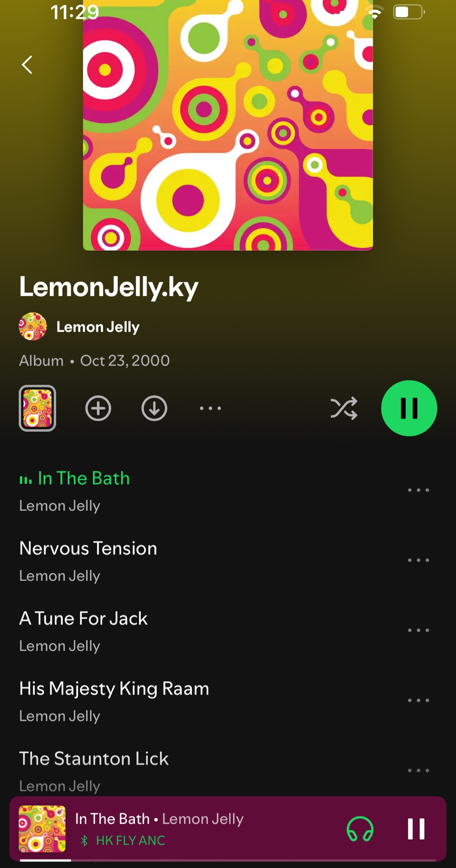Toggle shuffle play
Screen dimensions: 456x868
[344, 408]
